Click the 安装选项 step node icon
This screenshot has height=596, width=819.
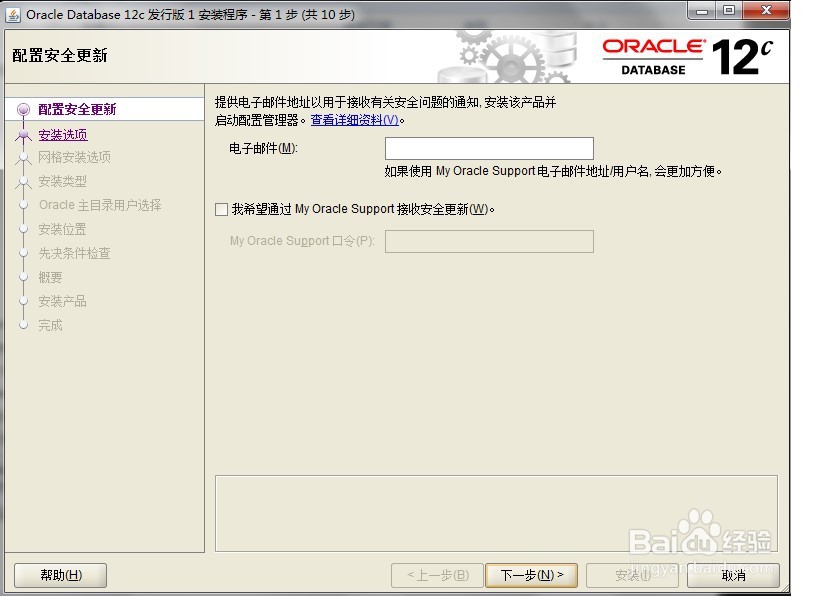[x=23, y=135]
